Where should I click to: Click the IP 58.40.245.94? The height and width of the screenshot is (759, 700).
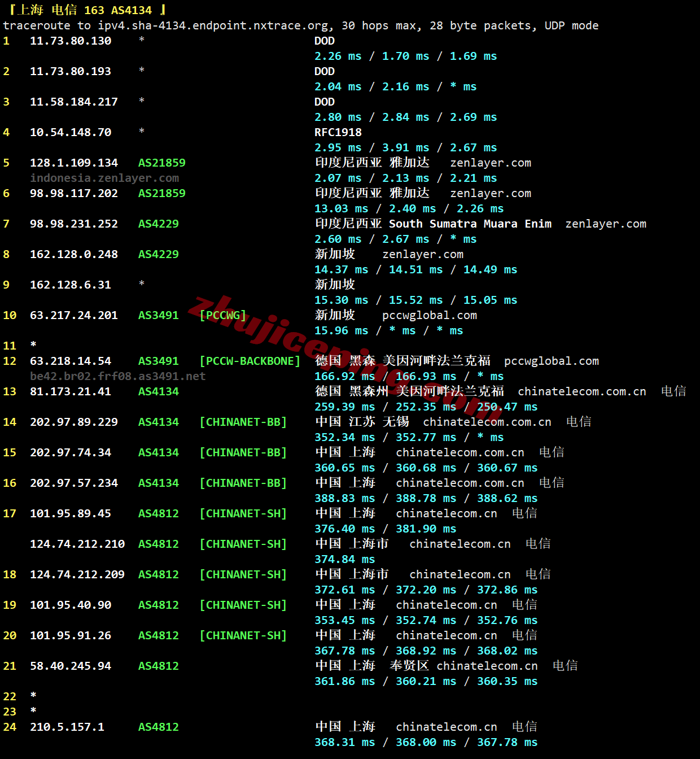pos(71,666)
